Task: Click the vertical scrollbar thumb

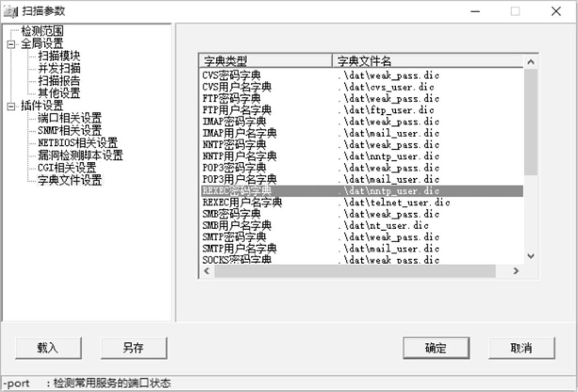Action: pos(531,122)
